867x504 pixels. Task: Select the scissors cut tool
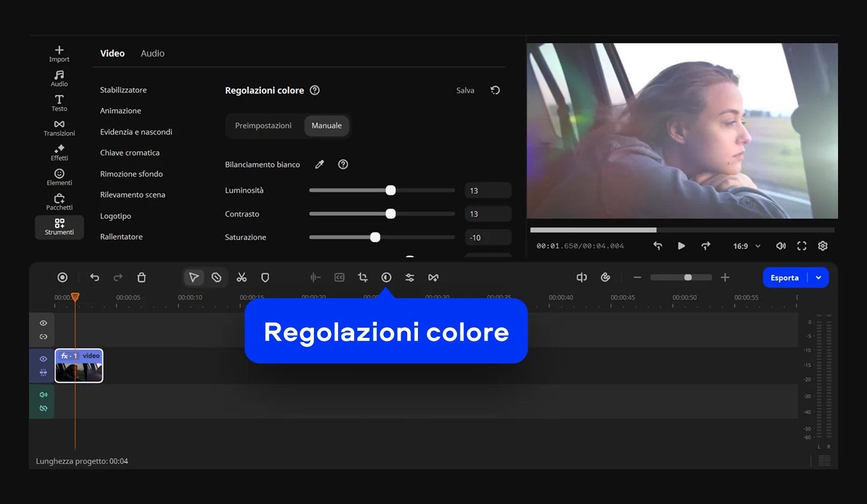(x=241, y=277)
